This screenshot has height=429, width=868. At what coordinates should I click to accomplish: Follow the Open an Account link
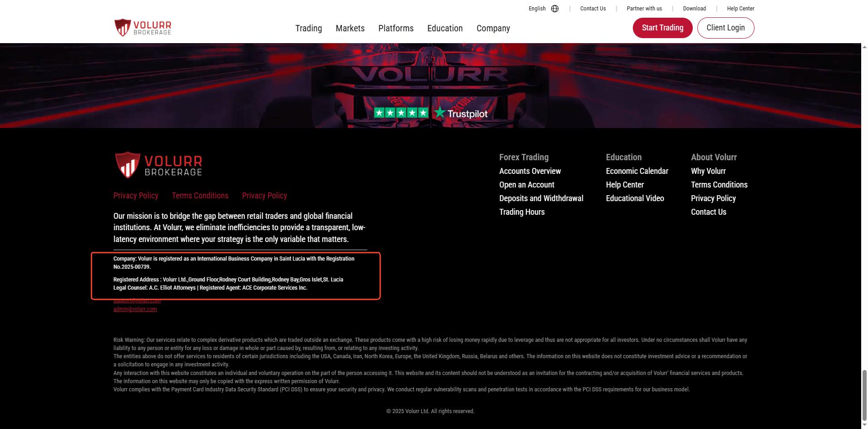(527, 185)
